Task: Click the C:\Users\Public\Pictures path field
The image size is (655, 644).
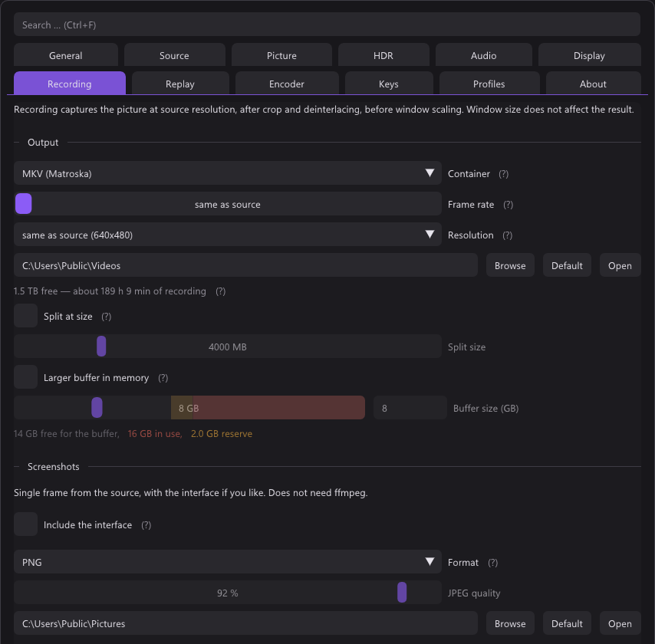Action: pos(245,623)
